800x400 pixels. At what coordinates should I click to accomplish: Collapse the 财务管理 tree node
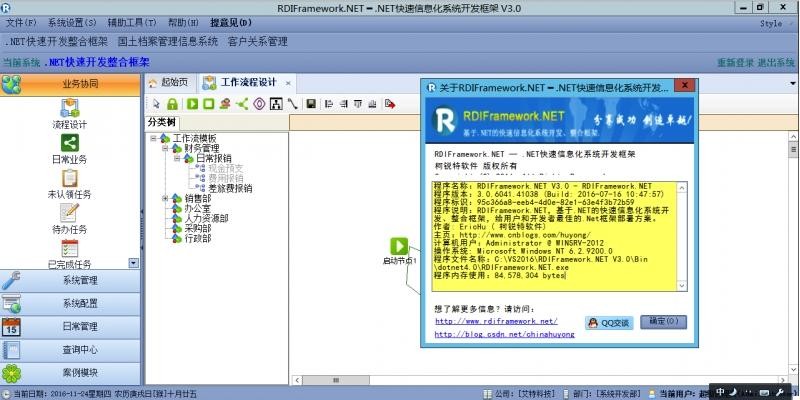[165, 148]
